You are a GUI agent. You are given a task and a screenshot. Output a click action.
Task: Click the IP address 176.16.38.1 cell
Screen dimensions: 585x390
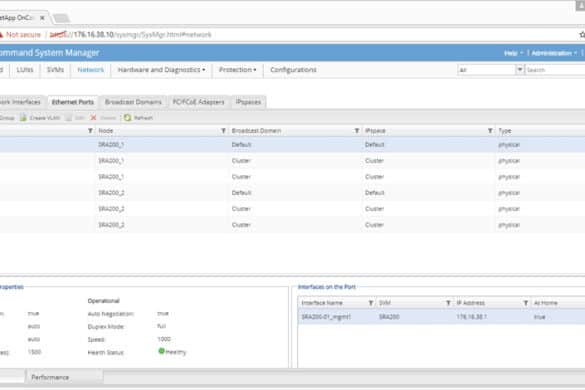tap(471, 317)
